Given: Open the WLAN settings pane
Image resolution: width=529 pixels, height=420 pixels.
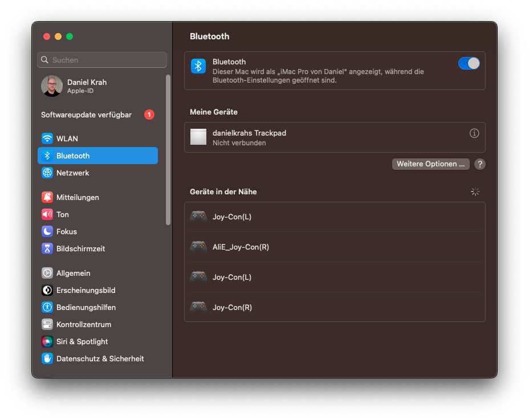Looking at the screenshot, I should click(x=97, y=138).
